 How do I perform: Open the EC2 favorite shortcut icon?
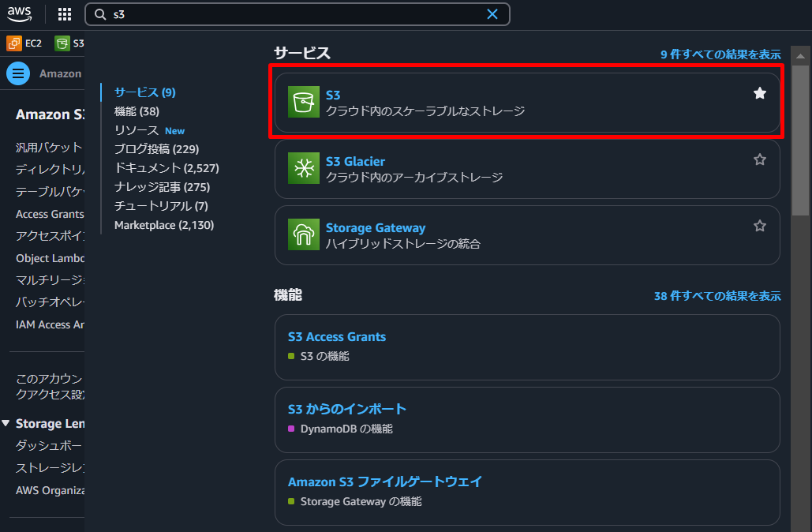coord(14,43)
